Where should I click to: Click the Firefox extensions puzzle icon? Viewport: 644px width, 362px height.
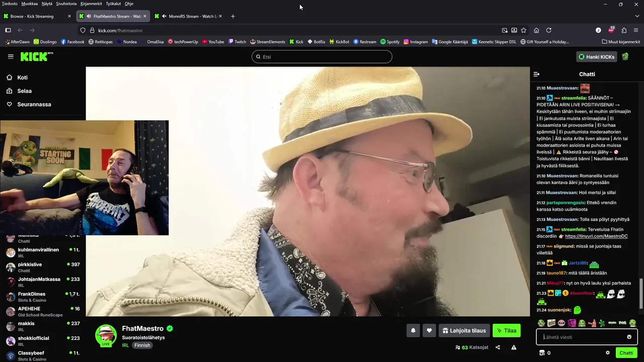coord(624,30)
